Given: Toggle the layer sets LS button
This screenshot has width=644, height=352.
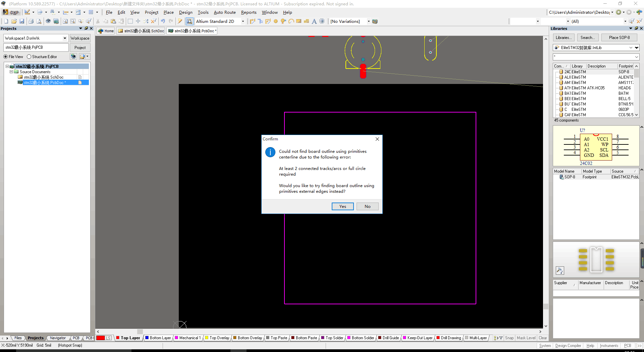Looking at the screenshot, I should pyautogui.click(x=108, y=338).
